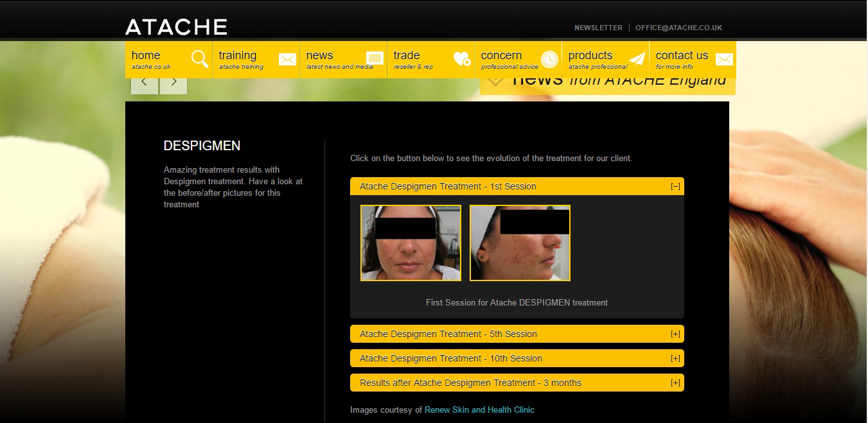The image size is (868, 423).
Task: Click the NEWSLETTER link
Action: click(x=598, y=28)
